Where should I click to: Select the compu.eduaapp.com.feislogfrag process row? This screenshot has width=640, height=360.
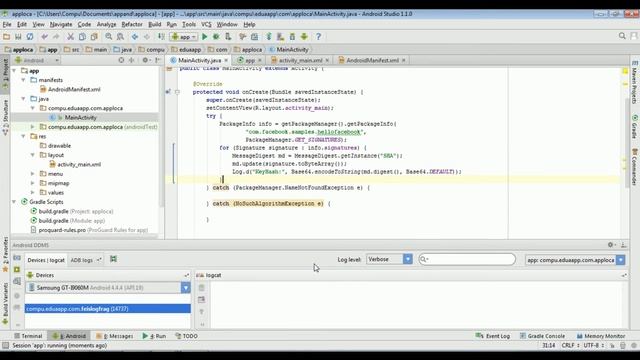108,309
